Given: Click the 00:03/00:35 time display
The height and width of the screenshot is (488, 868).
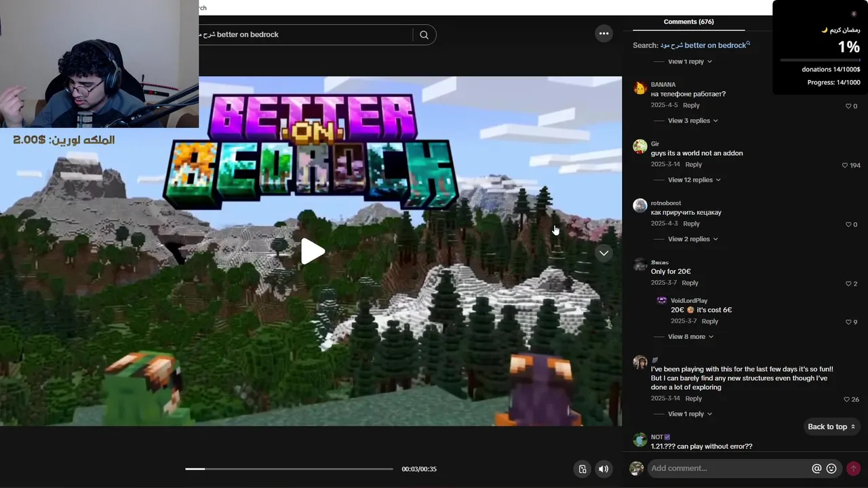Looking at the screenshot, I should click(419, 469).
